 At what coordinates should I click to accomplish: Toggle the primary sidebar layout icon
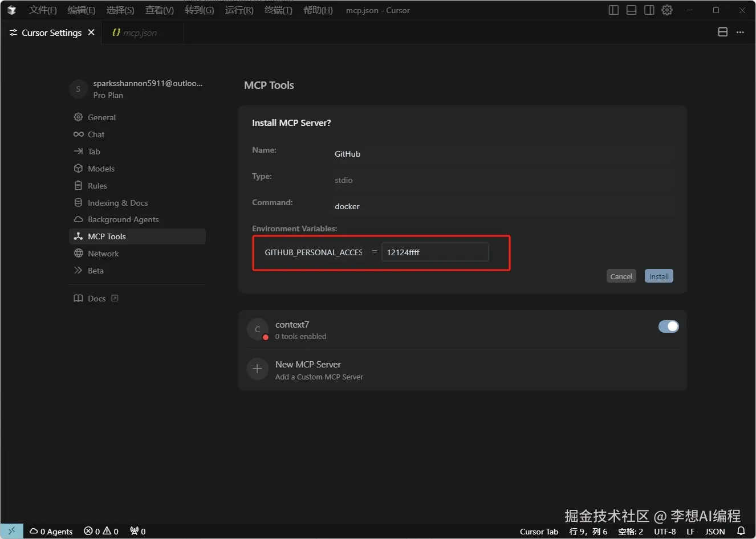613,10
